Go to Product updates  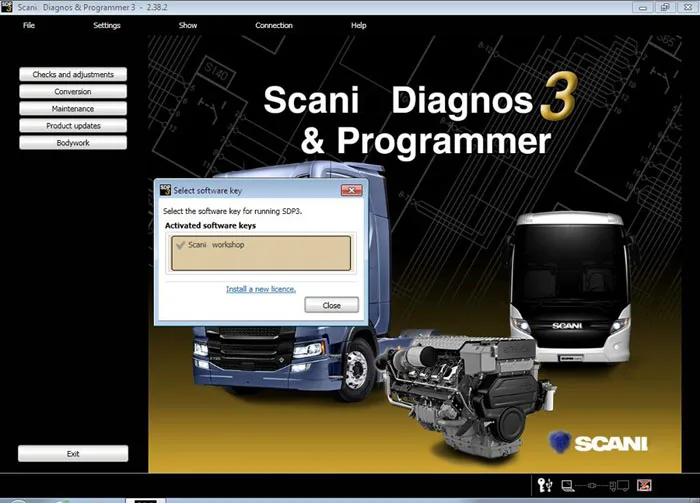pos(73,126)
